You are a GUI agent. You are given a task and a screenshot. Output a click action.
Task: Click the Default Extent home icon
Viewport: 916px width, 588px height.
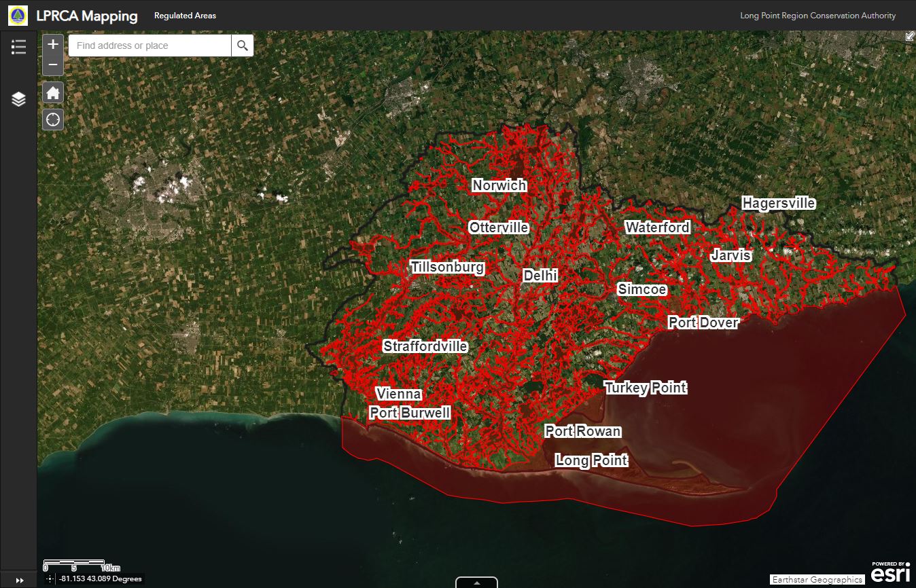[x=52, y=92]
